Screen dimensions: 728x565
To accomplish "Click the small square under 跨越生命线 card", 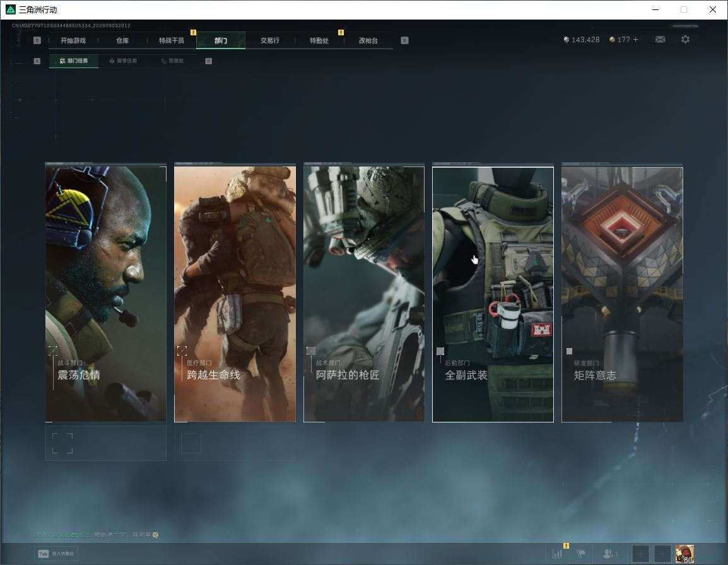I will [191, 443].
